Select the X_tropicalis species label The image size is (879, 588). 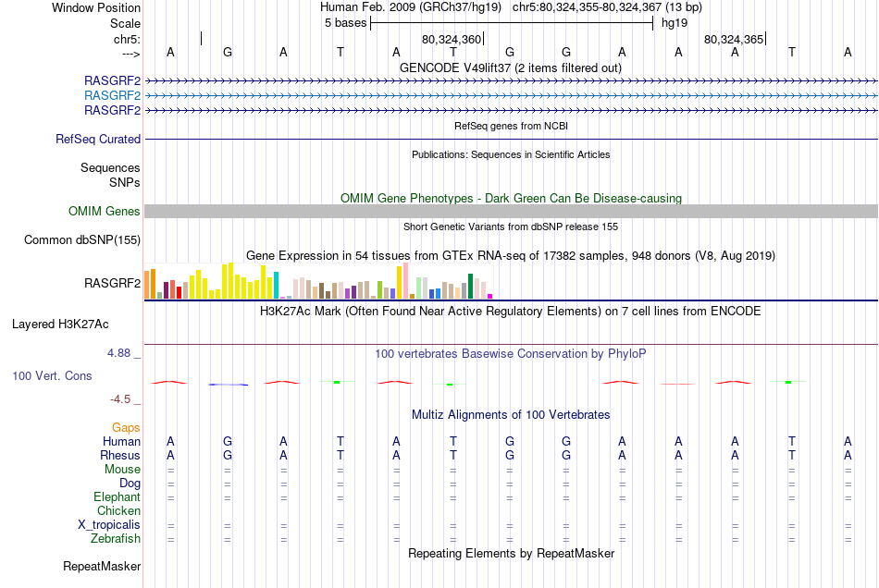pyautogui.click(x=109, y=525)
